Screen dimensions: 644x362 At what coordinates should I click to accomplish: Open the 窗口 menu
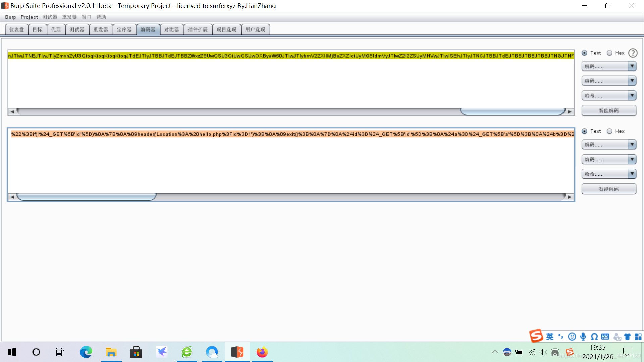[x=87, y=17]
